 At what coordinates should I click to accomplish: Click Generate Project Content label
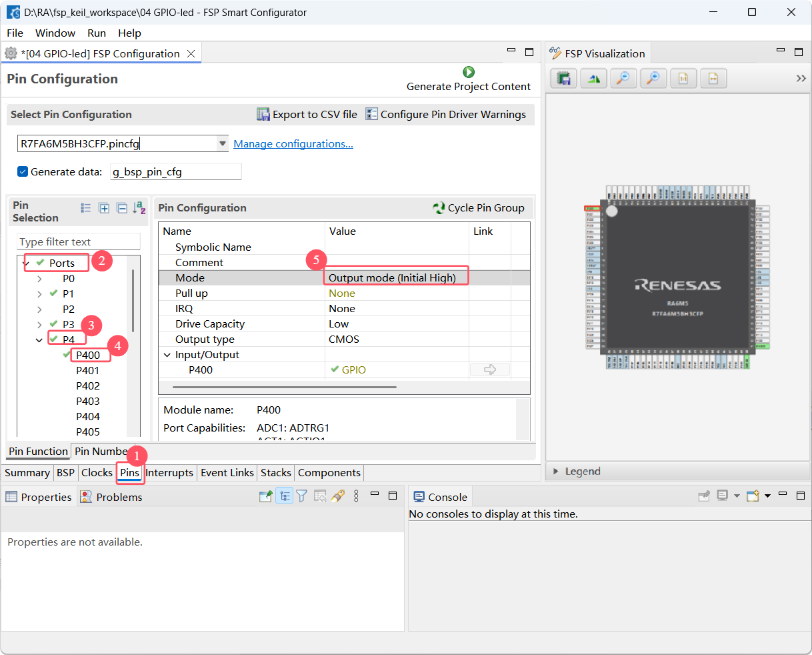click(x=469, y=87)
